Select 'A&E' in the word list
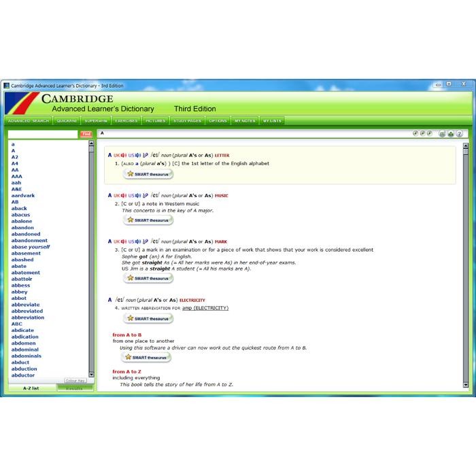This screenshot has width=476, height=476. [x=17, y=189]
